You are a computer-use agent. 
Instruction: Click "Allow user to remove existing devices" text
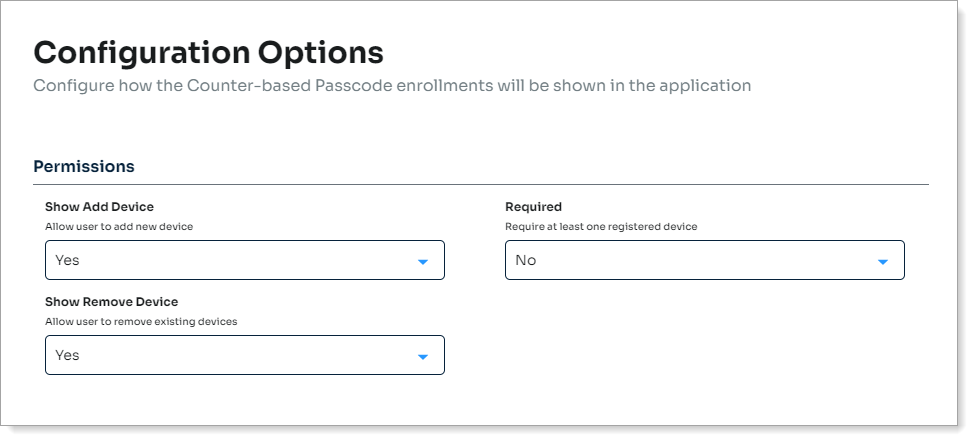(141, 322)
